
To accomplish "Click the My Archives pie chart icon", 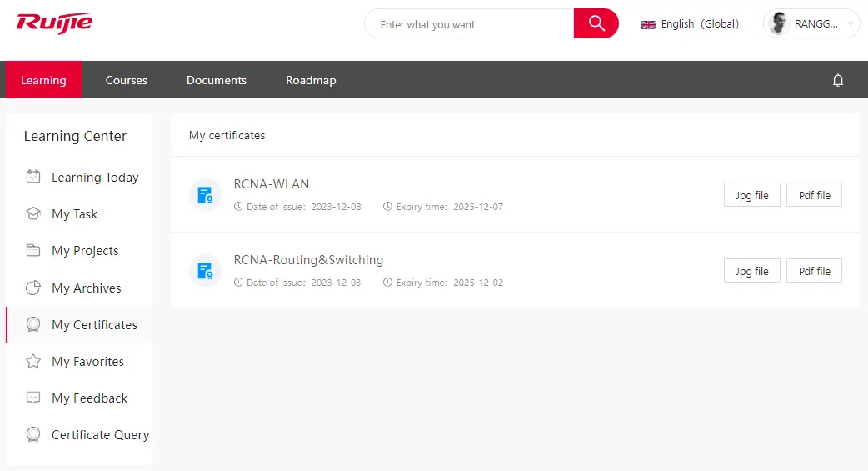I will pos(33,288).
